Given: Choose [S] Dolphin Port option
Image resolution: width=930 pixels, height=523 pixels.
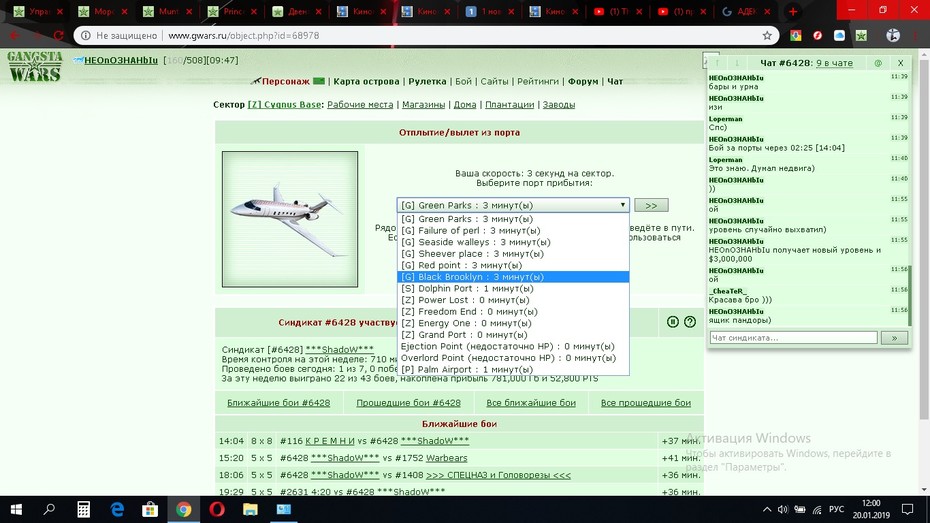Looking at the screenshot, I should (513, 288).
